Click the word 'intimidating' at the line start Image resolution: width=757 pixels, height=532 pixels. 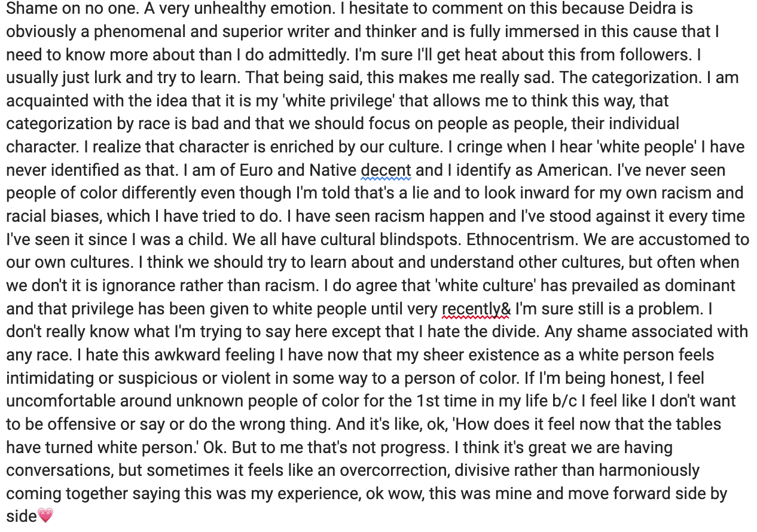(50, 378)
